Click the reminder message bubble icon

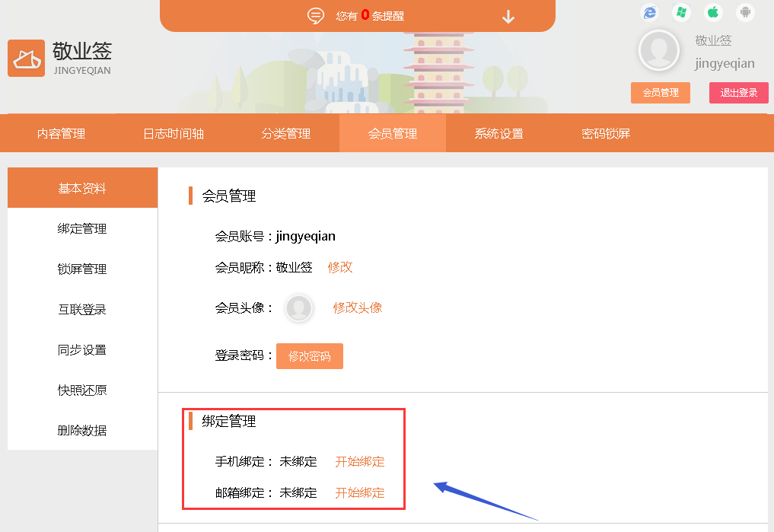tap(315, 15)
